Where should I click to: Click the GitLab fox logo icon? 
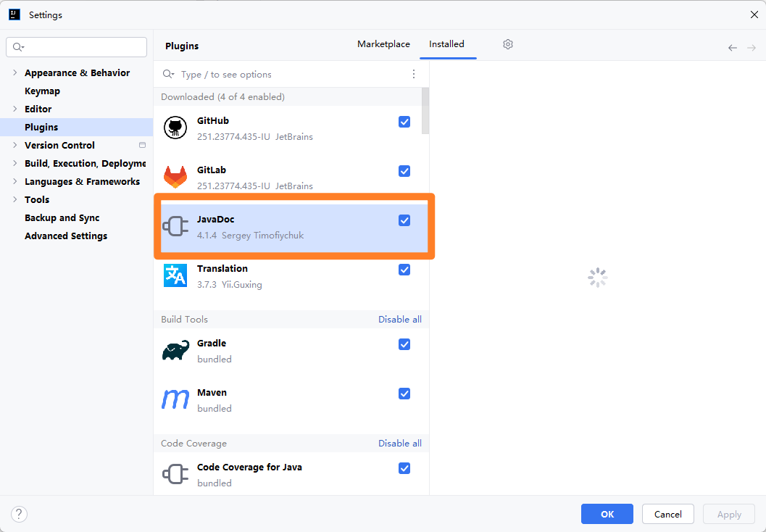click(x=175, y=177)
